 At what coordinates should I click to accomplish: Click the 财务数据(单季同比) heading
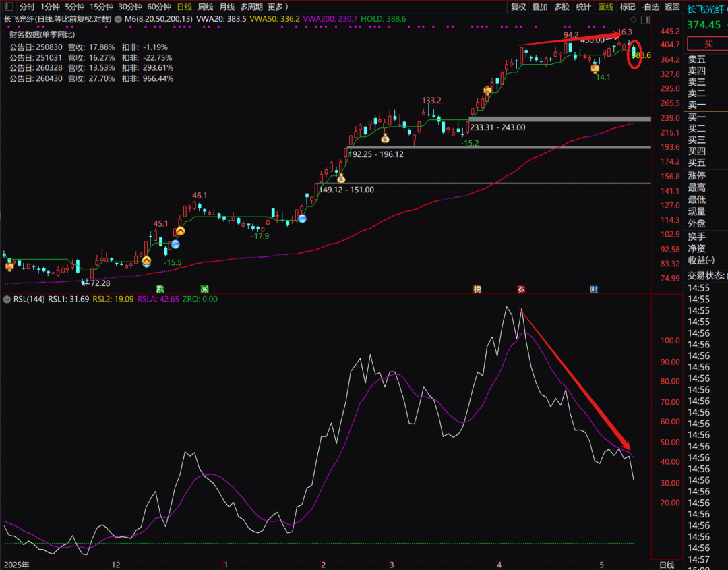(x=42, y=35)
